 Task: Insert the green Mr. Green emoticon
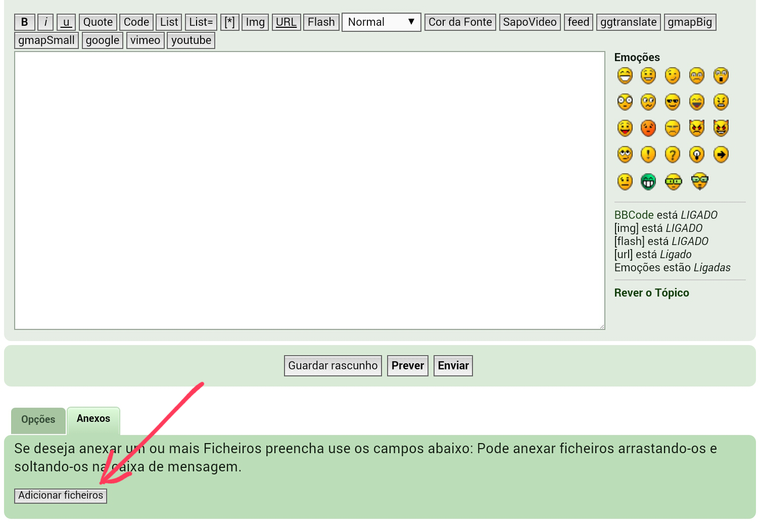click(x=648, y=181)
